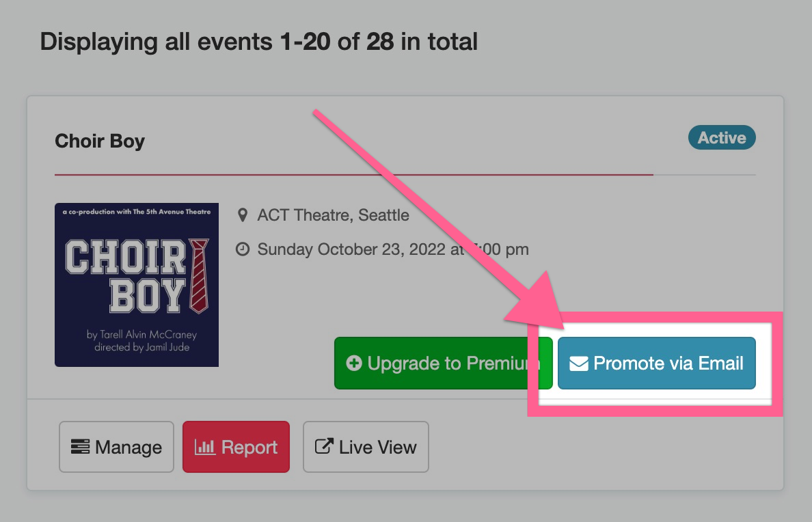Click Upgrade to Premium button
This screenshot has width=812, height=522.
click(x=444, y=363)
